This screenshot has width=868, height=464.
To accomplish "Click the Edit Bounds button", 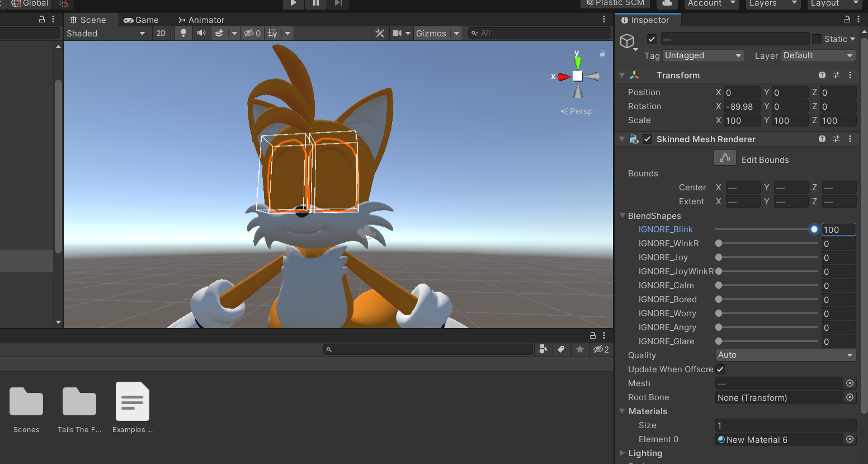I will point(725,158).
